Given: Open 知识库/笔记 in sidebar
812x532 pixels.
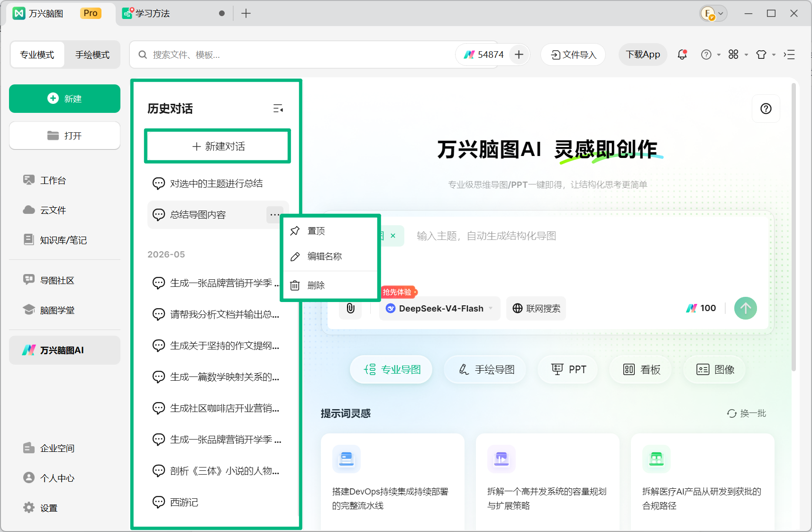Looking at the screenshot, I should click(x=64, y=240).
